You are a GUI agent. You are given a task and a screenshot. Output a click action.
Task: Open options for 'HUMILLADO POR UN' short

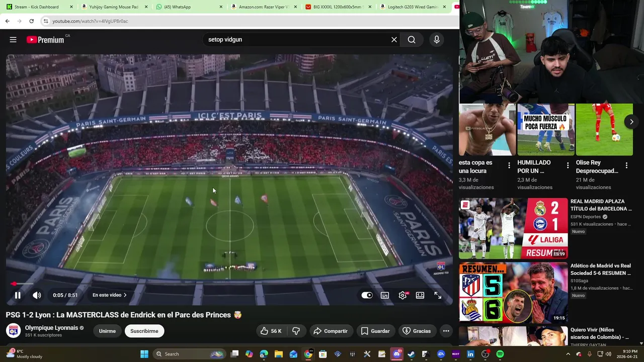coord(568,165)
